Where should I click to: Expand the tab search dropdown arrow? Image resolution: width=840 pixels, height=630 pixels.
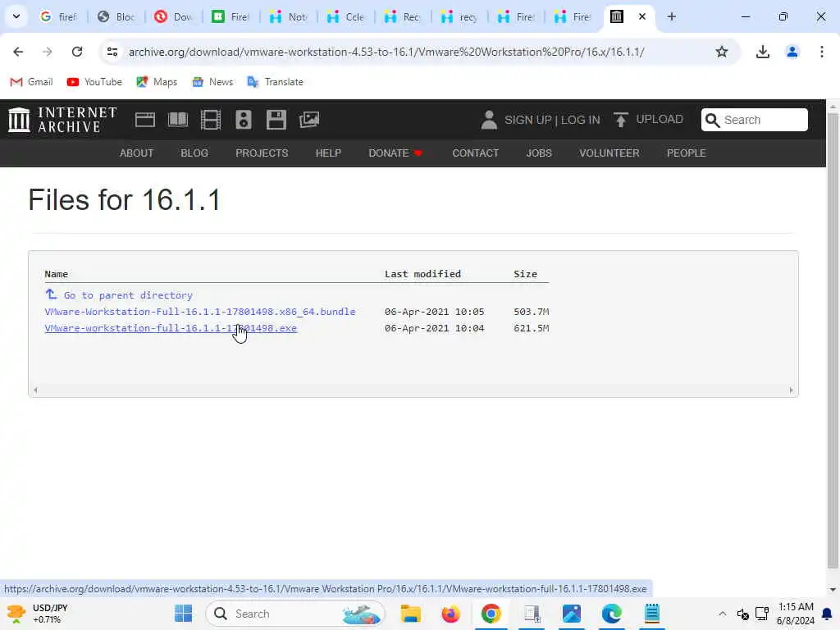[x=16, y=16]
